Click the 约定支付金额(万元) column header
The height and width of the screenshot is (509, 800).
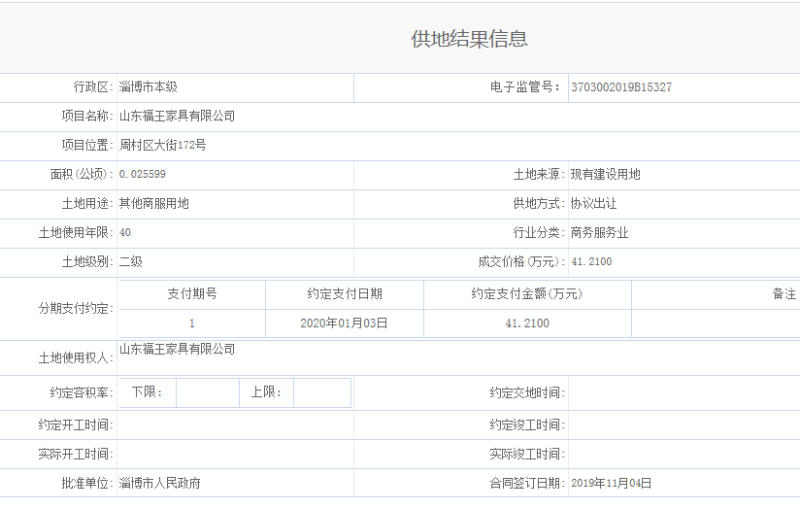(x=527, y=294)
